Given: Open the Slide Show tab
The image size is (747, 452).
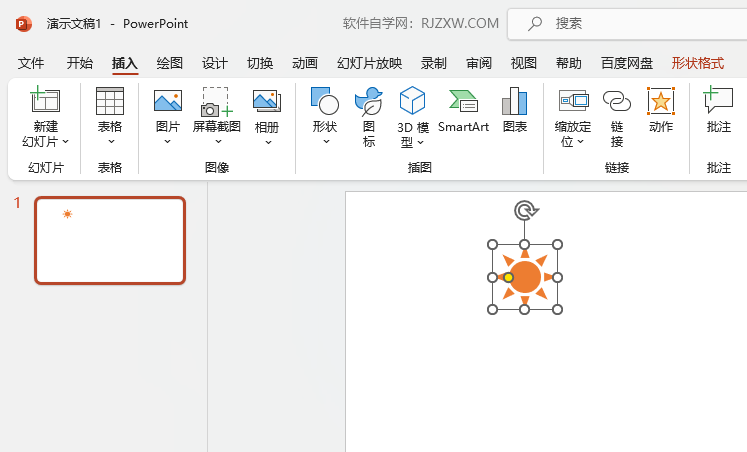Looking at the screenshot, I should pyautogui.click(x=369, y=63).
